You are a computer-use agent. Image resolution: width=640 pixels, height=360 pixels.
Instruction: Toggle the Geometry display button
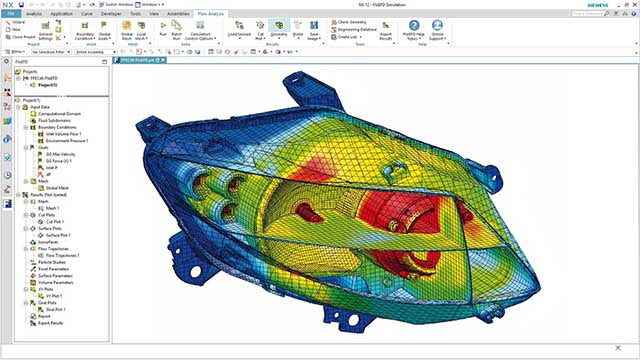pos(279,29)
